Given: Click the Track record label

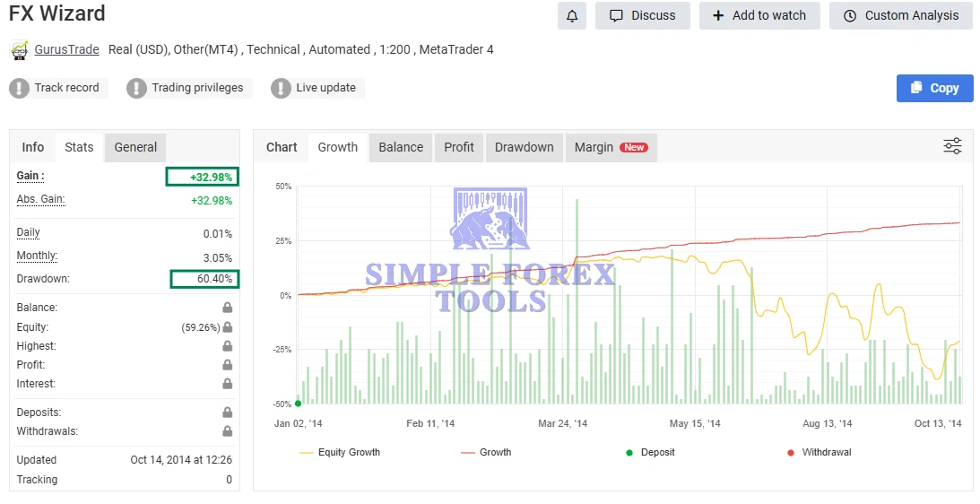Looking at the screenshot, I should coord(67,88).
